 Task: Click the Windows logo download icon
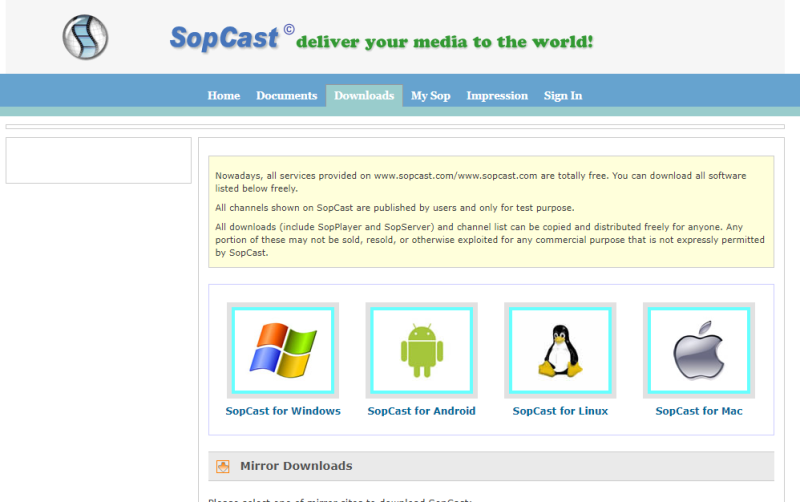pos(283,350)
